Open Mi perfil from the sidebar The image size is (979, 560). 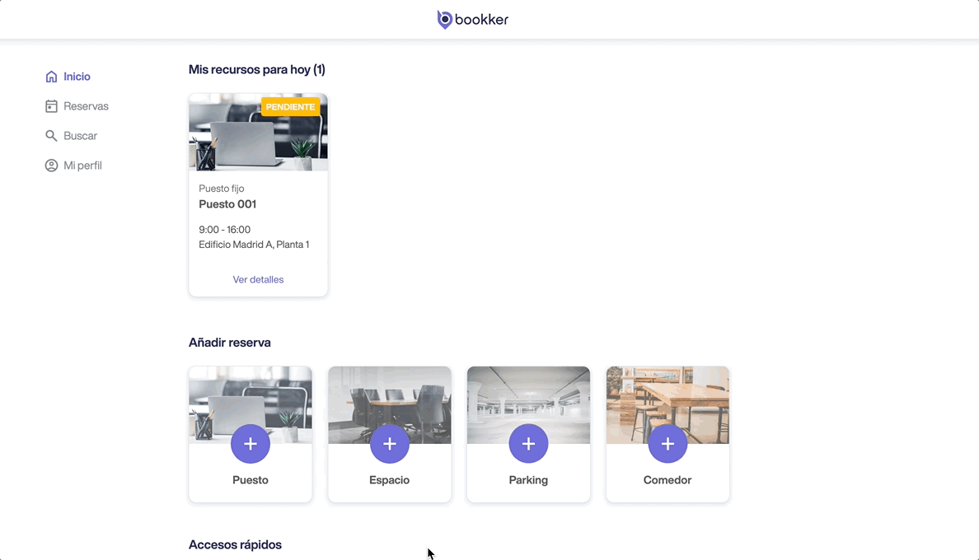pos(83,166)
